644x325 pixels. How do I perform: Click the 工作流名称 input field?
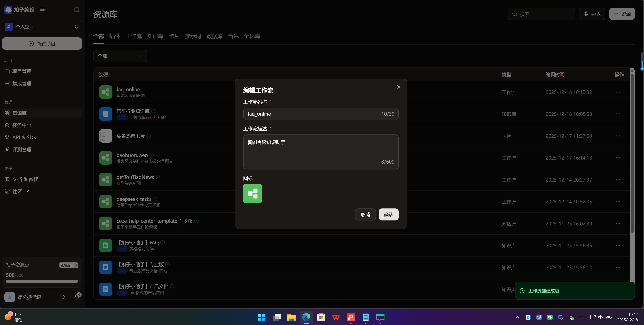coord(313,114)
